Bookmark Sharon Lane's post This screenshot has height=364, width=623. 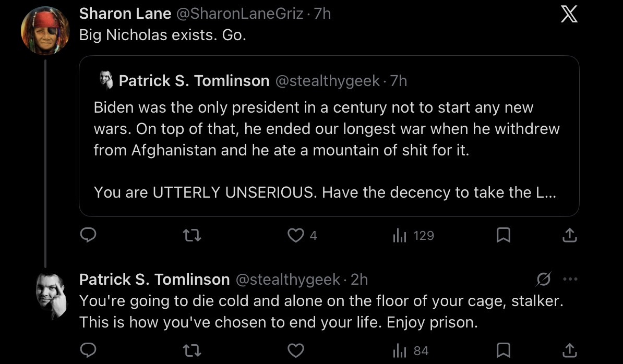click(x=504, y=235)
